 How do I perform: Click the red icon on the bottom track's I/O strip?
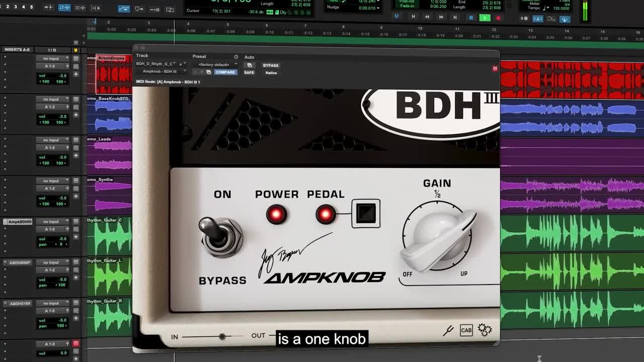(x=76, y=343)
